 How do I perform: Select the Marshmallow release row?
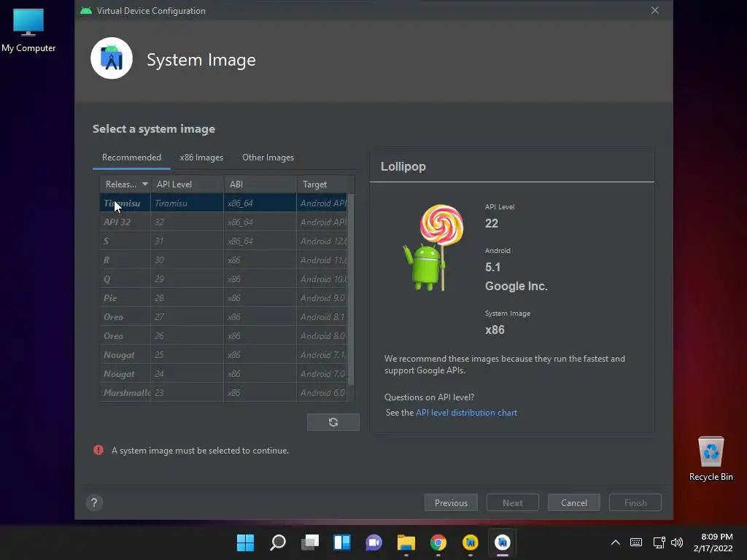[223, 393]
